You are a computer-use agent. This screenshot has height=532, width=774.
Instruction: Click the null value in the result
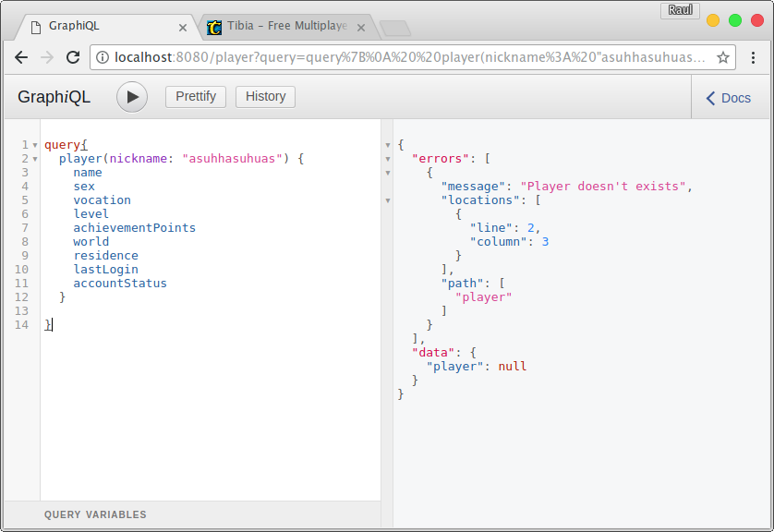[513, 366]
